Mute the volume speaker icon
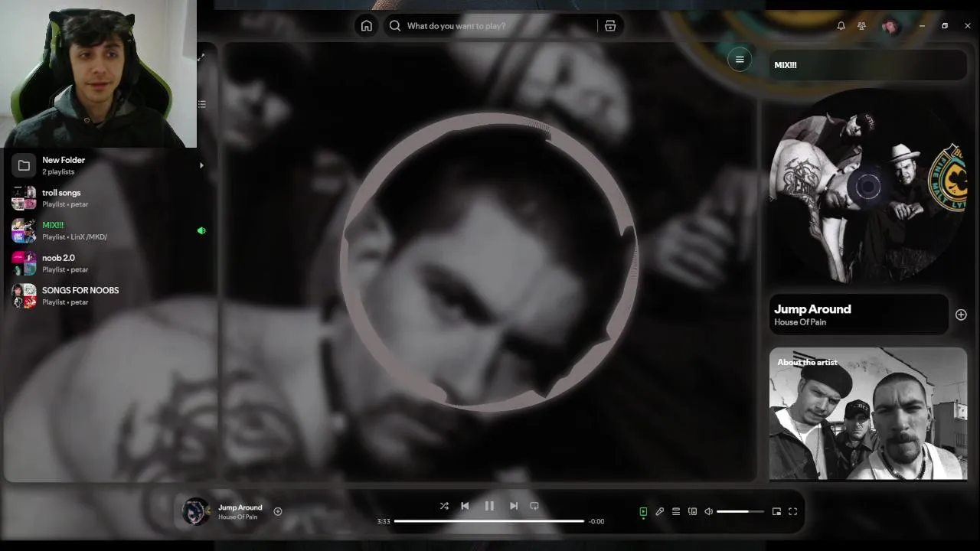This screenshot has height=551, width=980. (709, 511)
